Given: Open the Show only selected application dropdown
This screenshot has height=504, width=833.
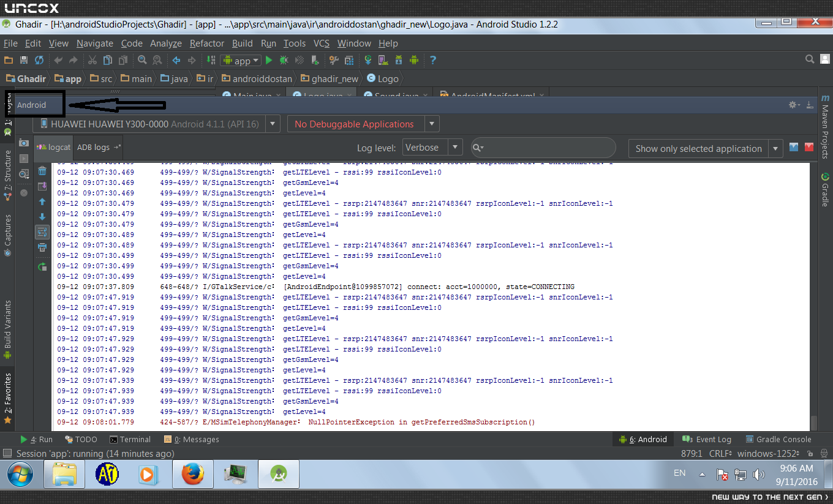Looking at the screenshot, I should (x=706, y=148).
